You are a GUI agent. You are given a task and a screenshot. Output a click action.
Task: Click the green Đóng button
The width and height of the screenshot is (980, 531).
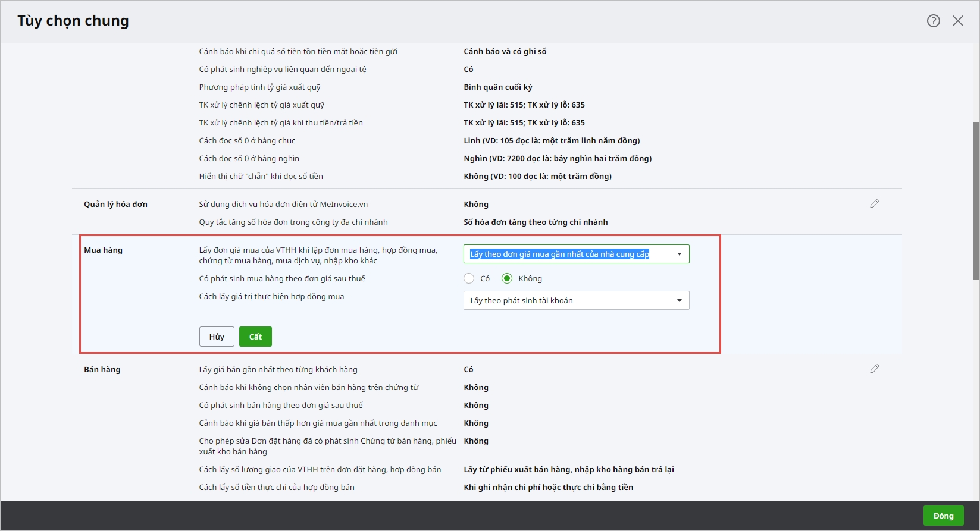tap(943, 516)
